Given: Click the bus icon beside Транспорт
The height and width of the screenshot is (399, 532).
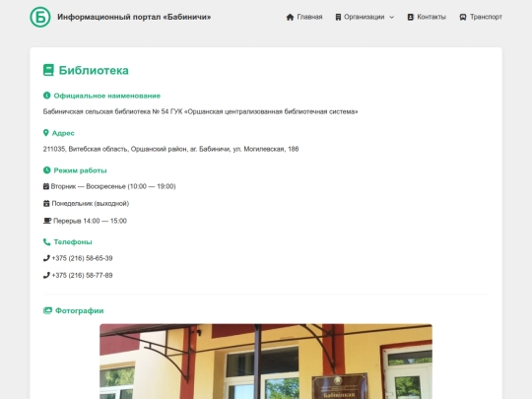Looking at the screenshot, I should pos(463,17).
